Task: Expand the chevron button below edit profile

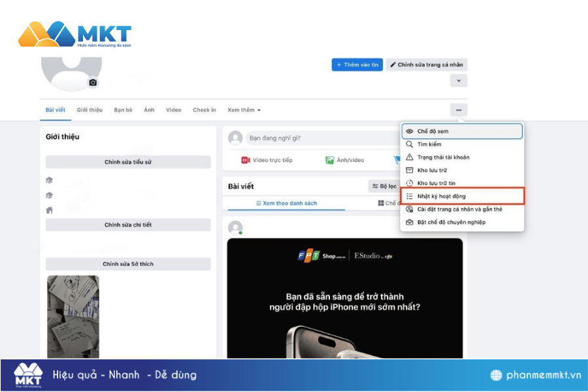Action: [459, 80]
